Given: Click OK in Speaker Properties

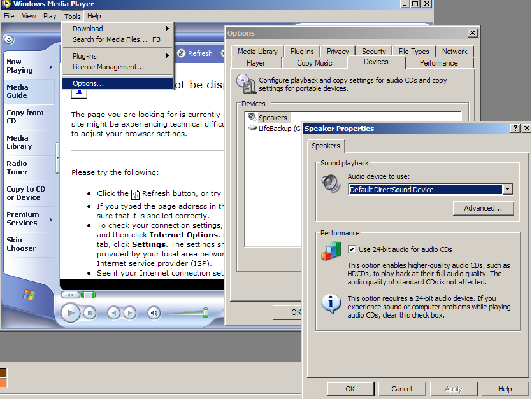Looking at the screenshot, I should click(350, 389).
